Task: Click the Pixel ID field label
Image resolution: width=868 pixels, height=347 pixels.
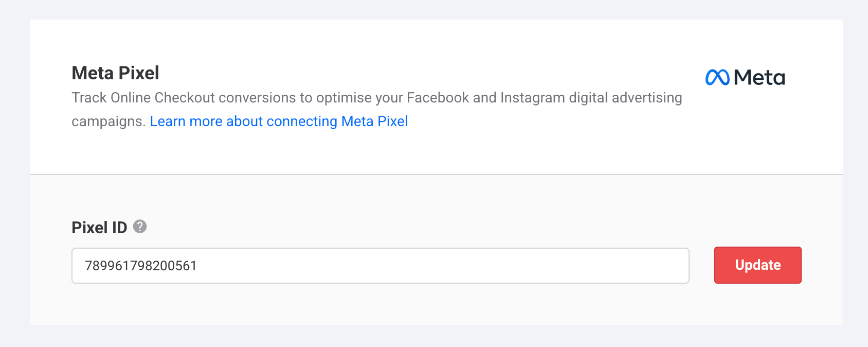Action: (99, 228)
